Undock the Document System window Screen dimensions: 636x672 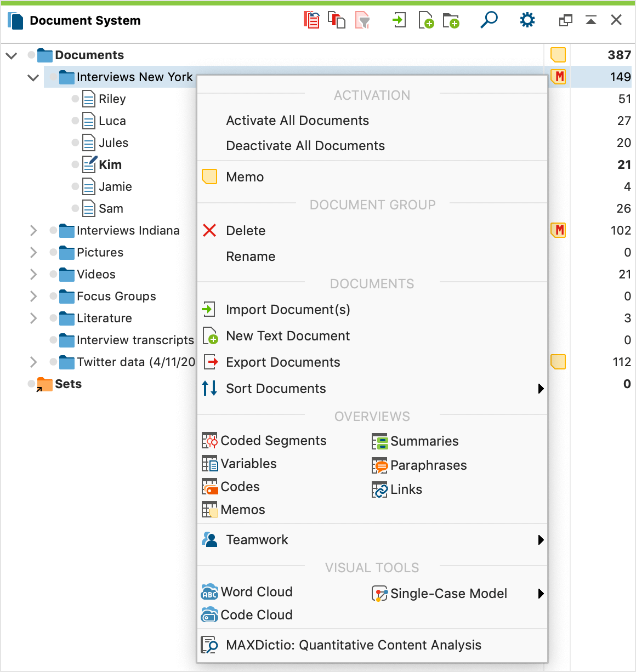click(x=565, y=20)
